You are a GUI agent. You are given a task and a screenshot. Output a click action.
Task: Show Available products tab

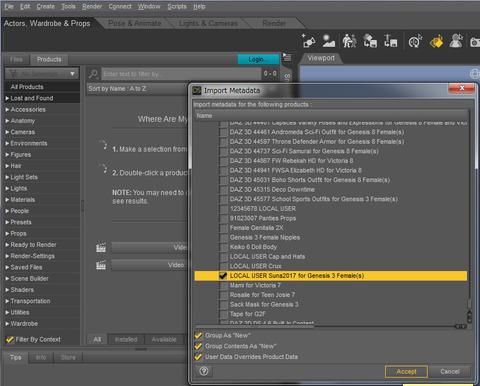coord(164,339)
